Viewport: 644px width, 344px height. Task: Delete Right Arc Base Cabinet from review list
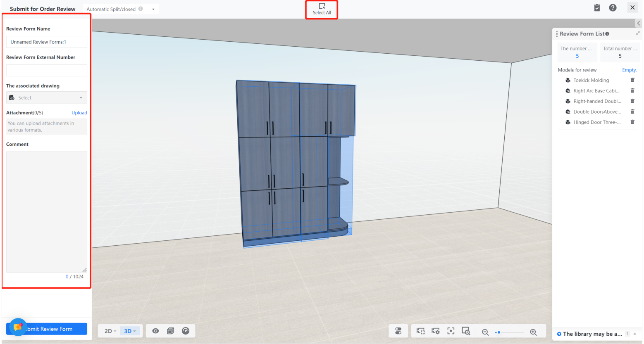pyautogui.click(x=632, y=90)
